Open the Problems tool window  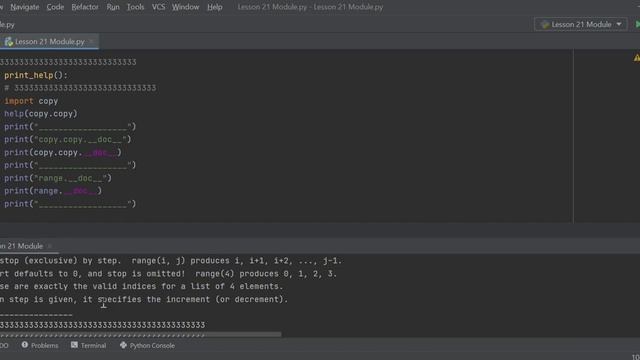pos(40,345)
